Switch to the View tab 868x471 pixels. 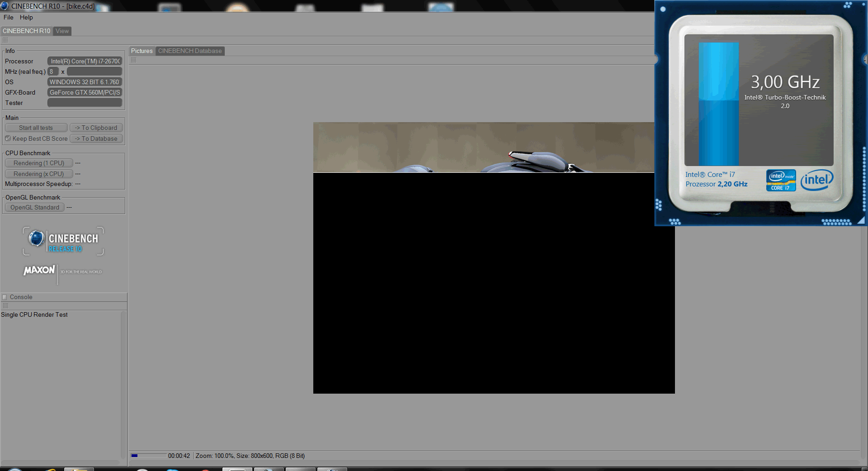62,31
